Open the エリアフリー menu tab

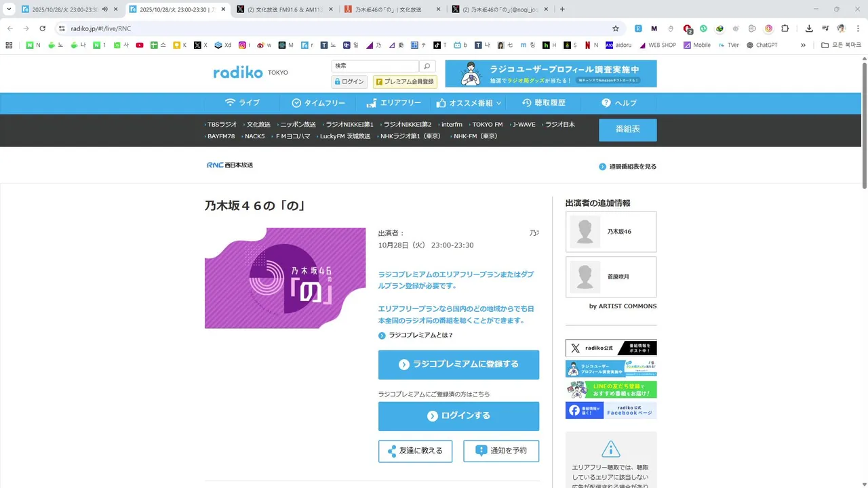pyautogui.click(x=393, y=103)
